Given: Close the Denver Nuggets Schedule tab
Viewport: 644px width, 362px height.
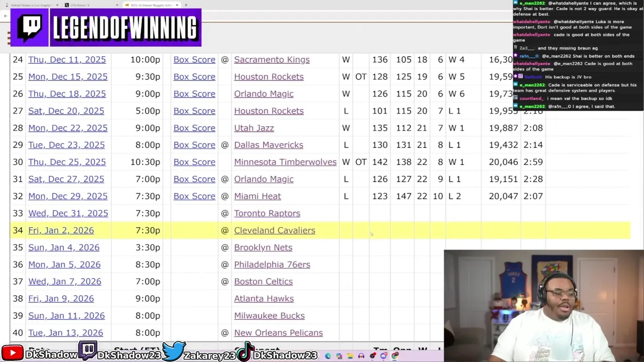Looking at the screenshot, I should (x=177, y=5).
